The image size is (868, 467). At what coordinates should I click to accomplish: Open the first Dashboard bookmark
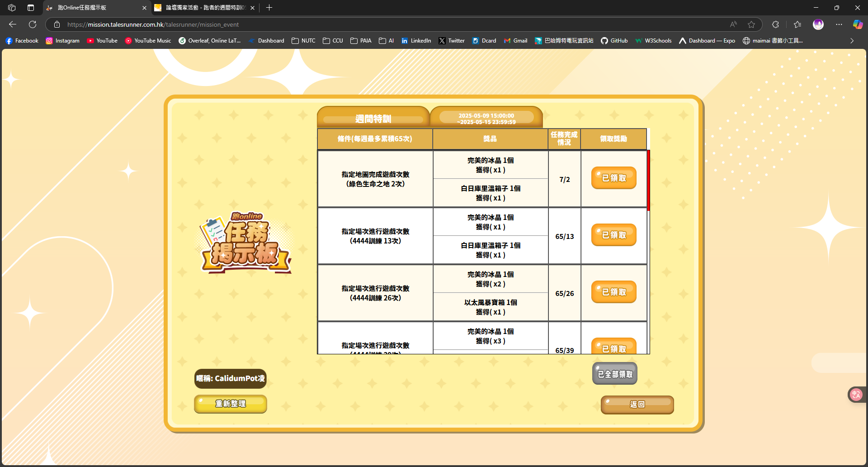266,41
